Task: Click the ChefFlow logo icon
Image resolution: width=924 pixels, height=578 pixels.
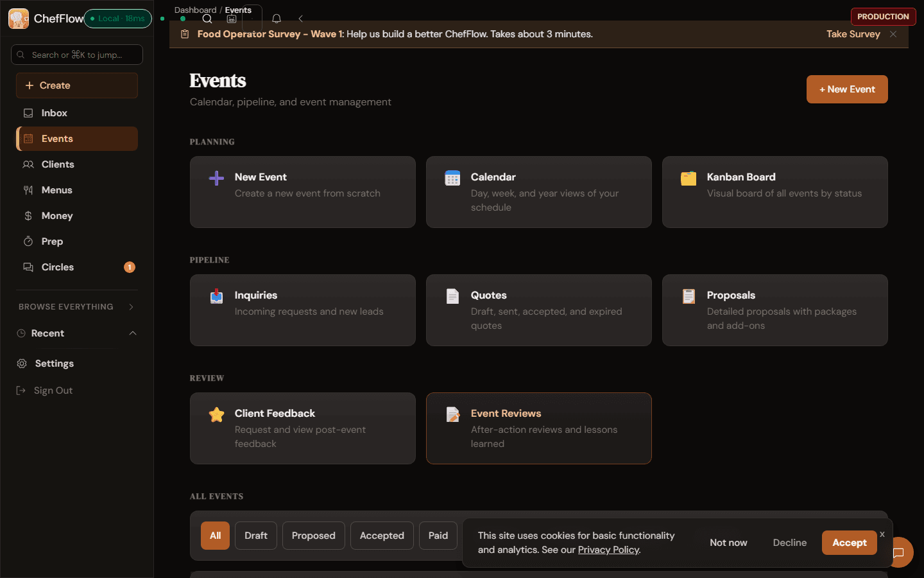Action: [19, 19]
